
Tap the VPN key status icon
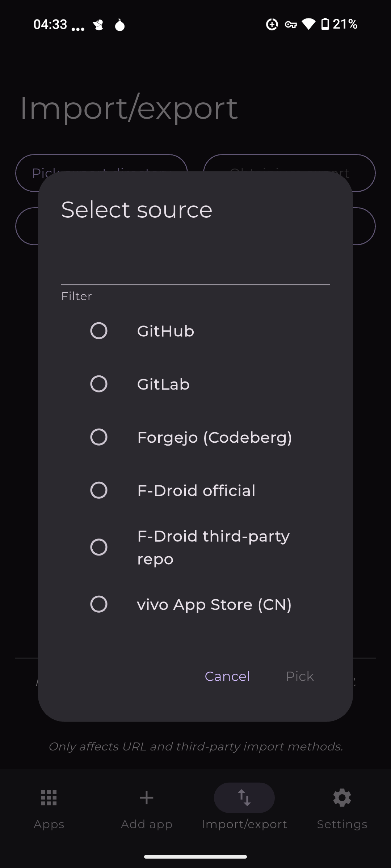pyautogui.click(x=291, y=25)
